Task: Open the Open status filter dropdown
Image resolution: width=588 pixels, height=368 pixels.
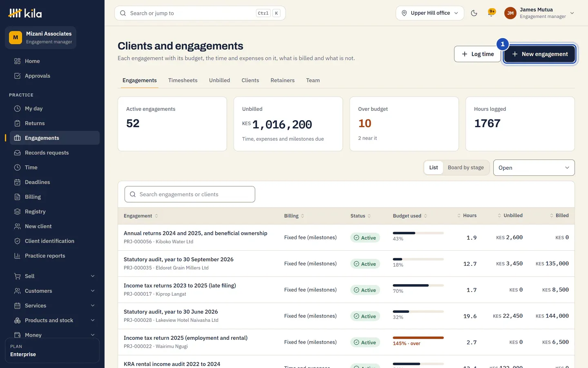Action: [534, 168]
